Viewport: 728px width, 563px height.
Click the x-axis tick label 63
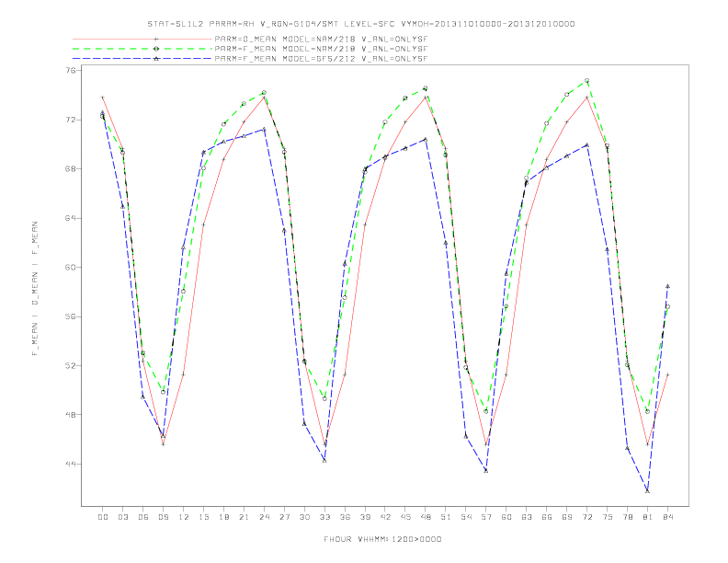pos(527,517)
